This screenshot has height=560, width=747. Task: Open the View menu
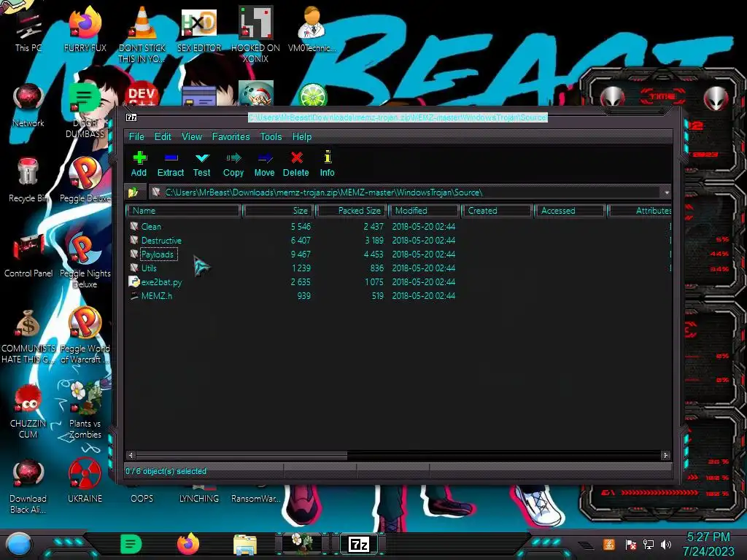[x=192, y=136]
